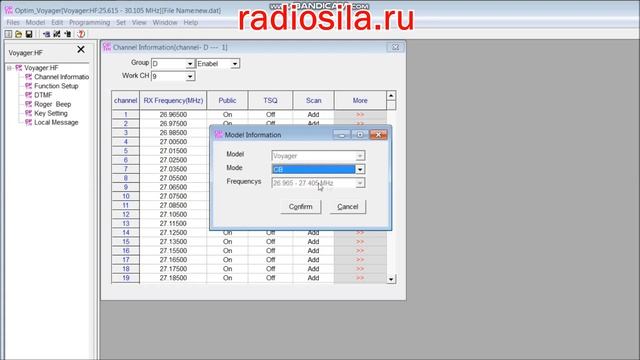Image resolution: width=640 pixels, height=360 pixels.
Task: Toggle TSQ Off for channel 1
Action: [270, 115]
